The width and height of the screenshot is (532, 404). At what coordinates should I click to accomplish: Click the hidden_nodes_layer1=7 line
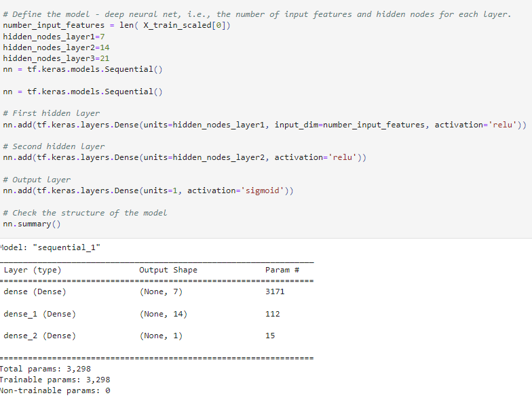[54, 37]
